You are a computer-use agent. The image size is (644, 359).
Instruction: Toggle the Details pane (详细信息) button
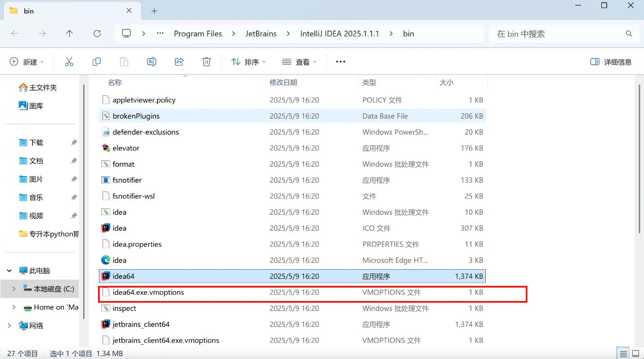(x=611, y=62)
